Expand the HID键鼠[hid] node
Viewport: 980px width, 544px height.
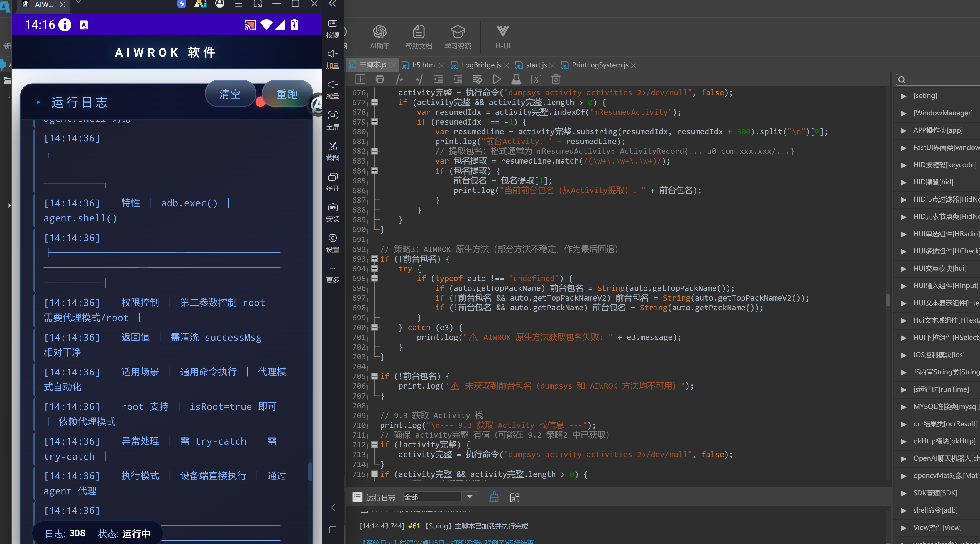(903, 182)
